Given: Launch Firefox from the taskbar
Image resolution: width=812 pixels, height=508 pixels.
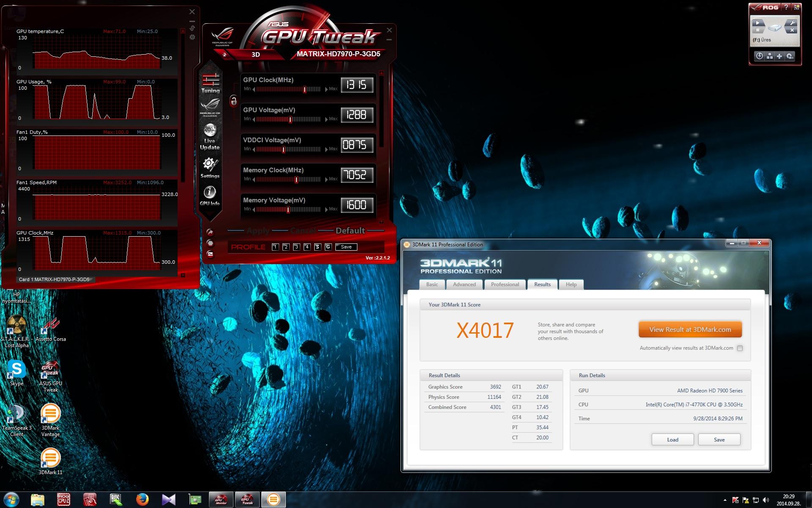Looking at the screenshot, I should [x=143, y=500].
